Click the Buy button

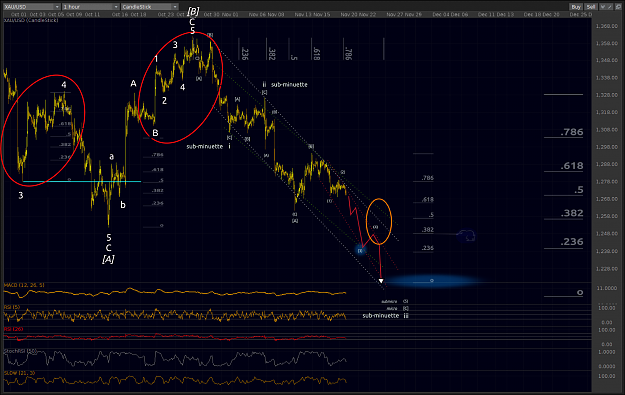point(576,7)
